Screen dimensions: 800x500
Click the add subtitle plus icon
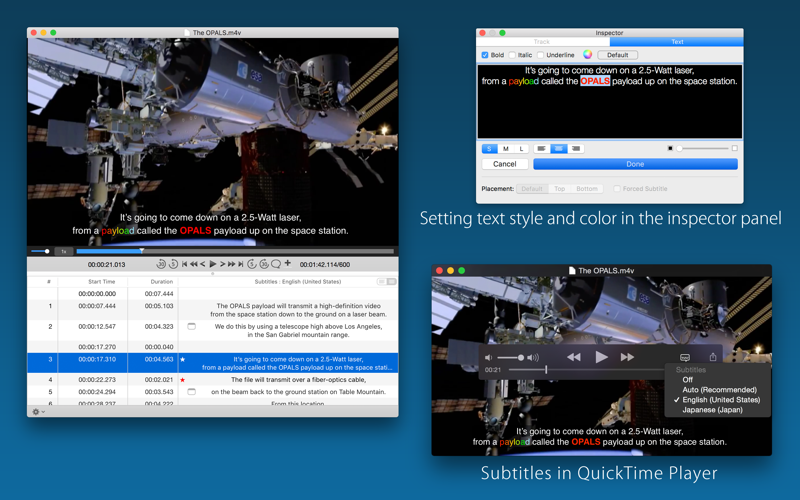pyautogui.click(x=288, y=264)
